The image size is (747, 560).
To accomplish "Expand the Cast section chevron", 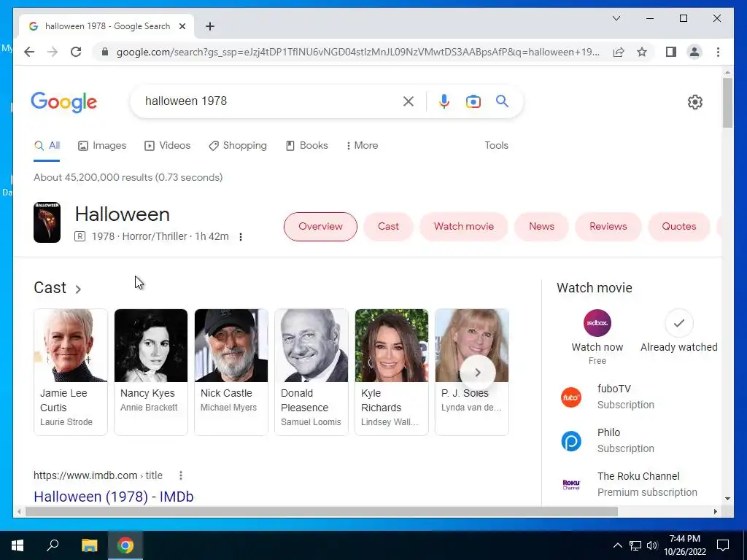I will (78, 289).
